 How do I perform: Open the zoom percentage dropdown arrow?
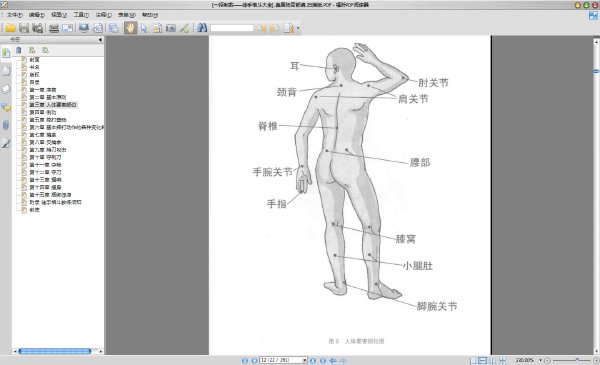(540, 360)
